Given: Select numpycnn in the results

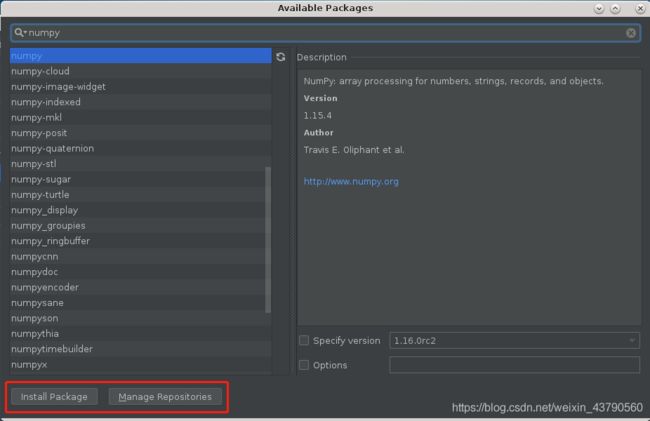Looking at the screenshot, I should click(141, 256).
